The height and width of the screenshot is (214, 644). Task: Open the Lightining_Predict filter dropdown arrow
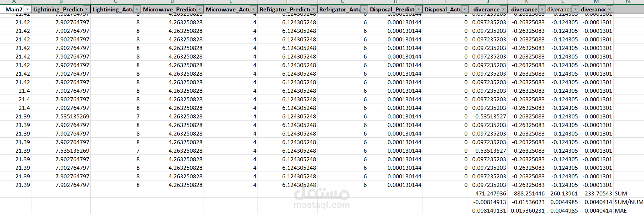point(86,10)
